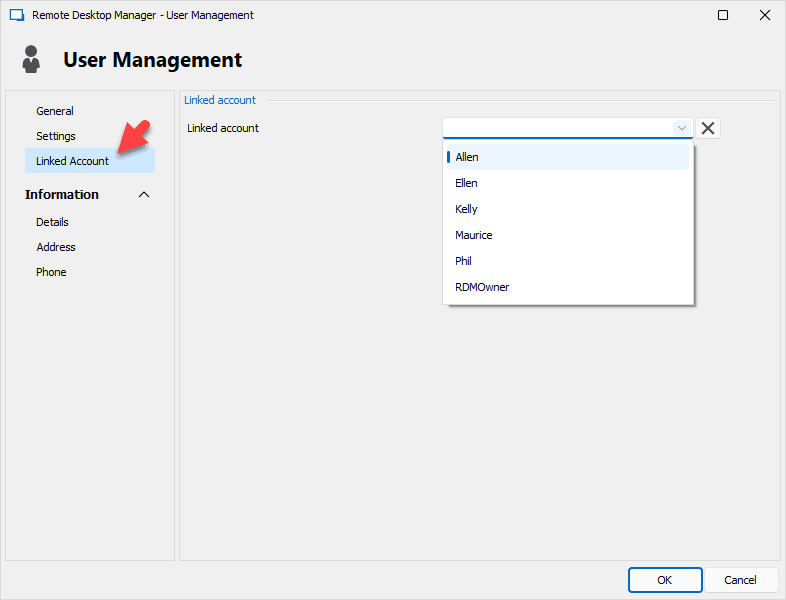
Task: Open the Linked account dropdown arrow
Action: click(682, 128)
